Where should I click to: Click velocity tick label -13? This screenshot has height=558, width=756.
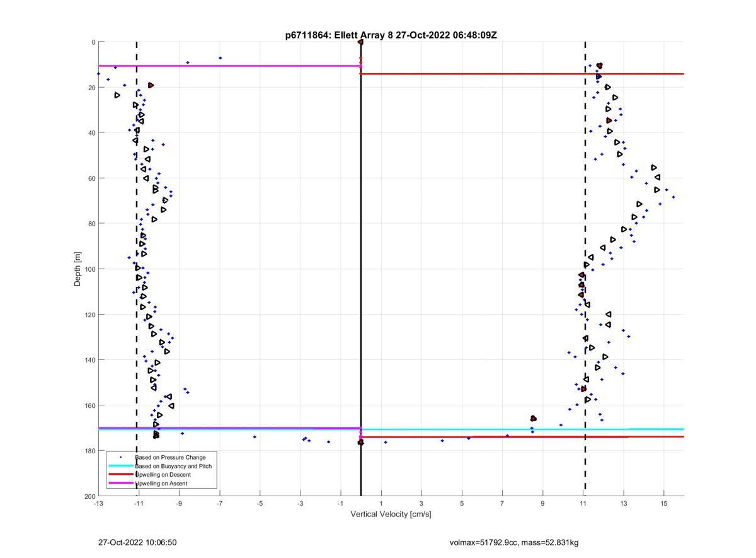tap(98, 504)
